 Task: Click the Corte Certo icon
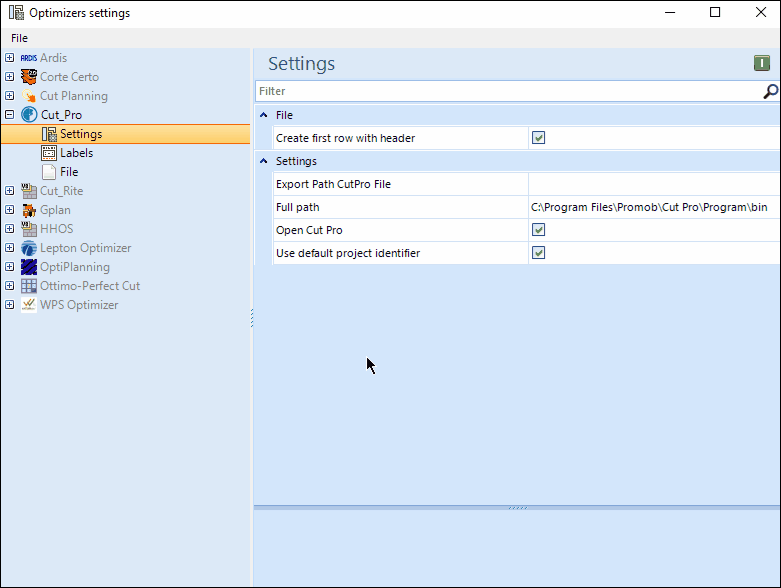coord(29,77)
